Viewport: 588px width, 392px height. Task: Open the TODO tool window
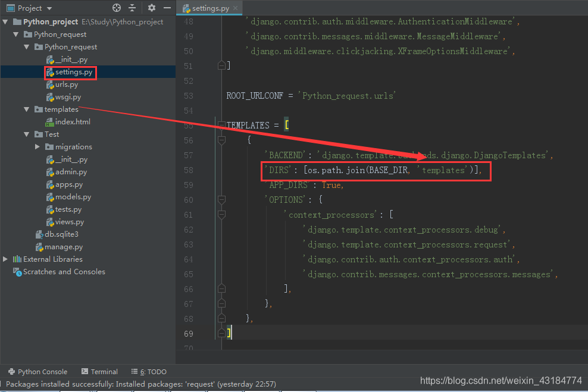click(148, 371)
